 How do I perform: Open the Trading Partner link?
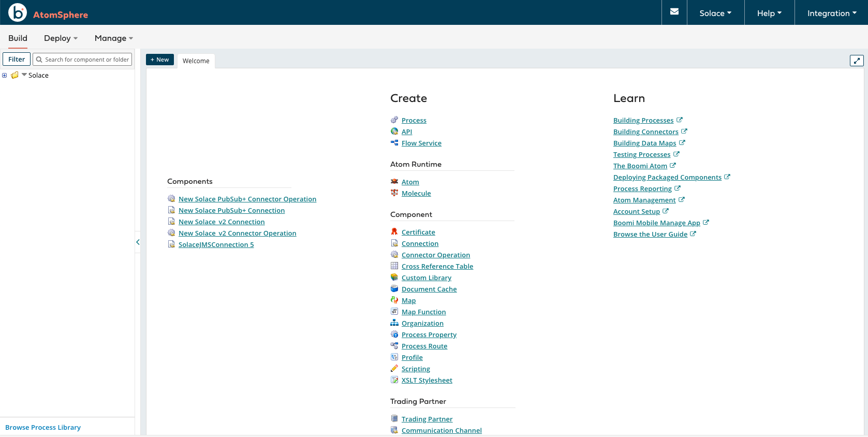tap(427, 419)
